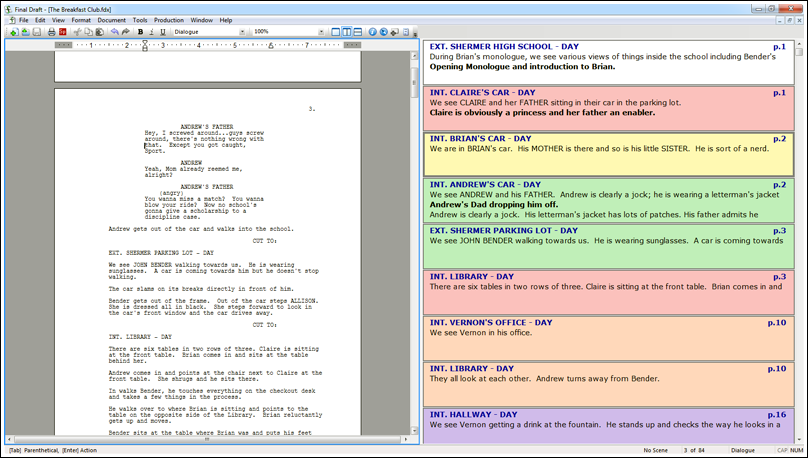This screenshot has width=808, height=458.
Task: Minimize the inner document window
Action: pos(780,21)
